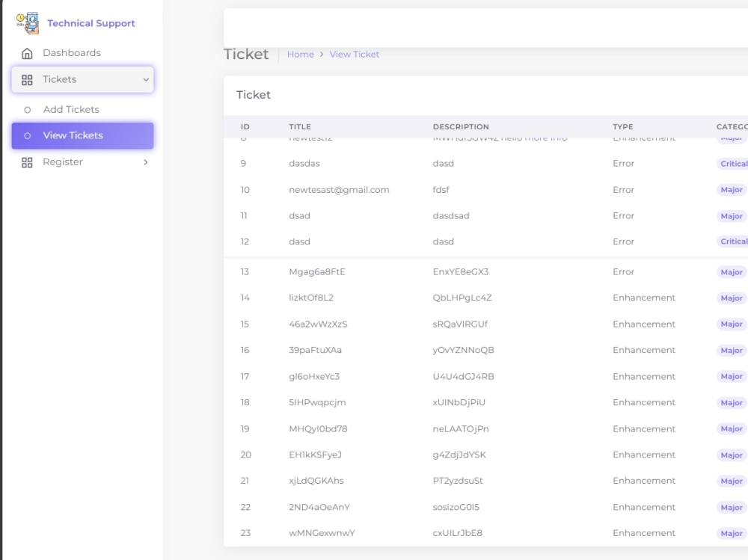Expand the Register submenu arrow
The height and width of the screenshot is (560, 748).
click(147, 161)
